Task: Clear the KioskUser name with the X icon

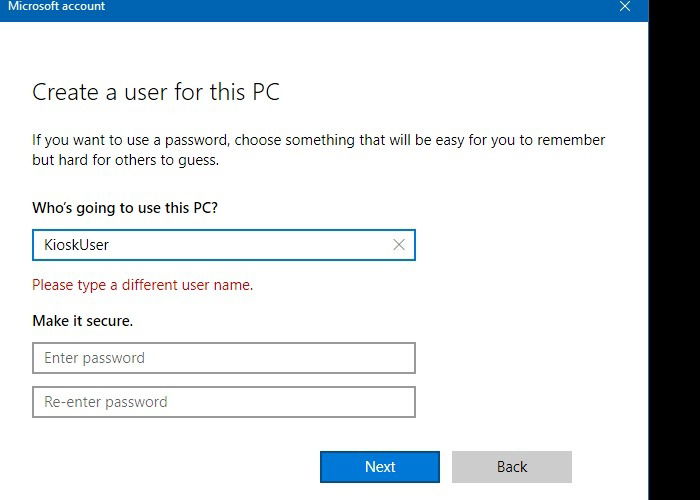Action: (399, 245)
